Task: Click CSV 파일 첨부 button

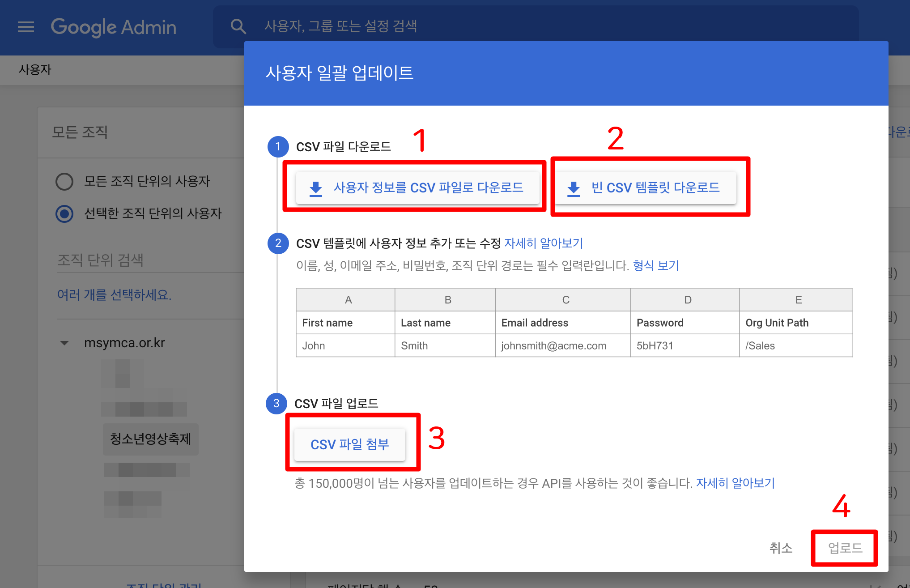Action: [349, 444]
